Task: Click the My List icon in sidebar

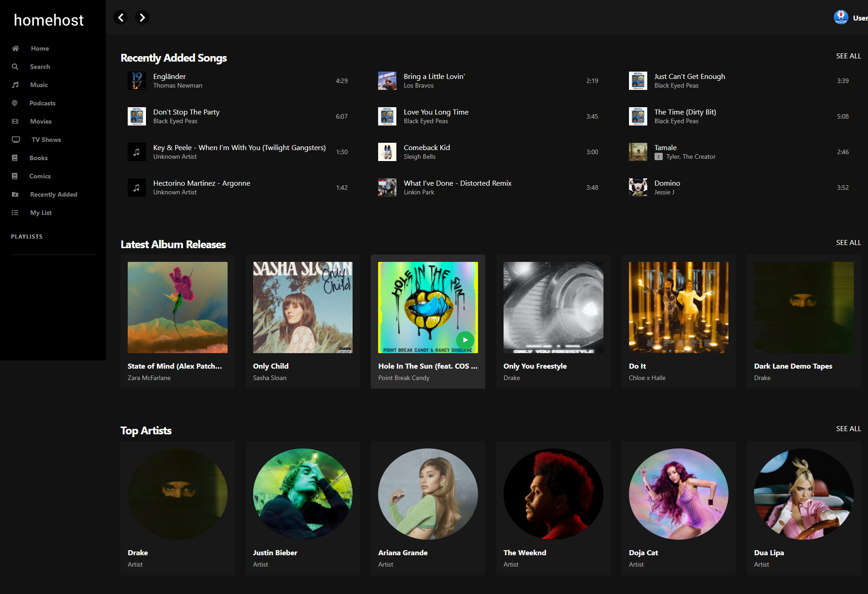Action: 15,213
